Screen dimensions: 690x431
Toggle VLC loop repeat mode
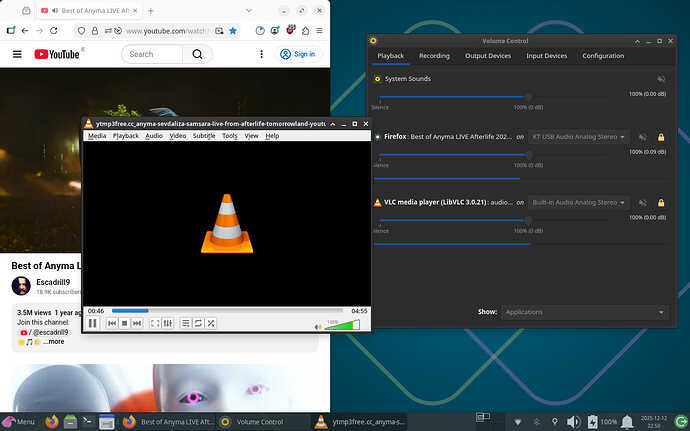[199, 323]
